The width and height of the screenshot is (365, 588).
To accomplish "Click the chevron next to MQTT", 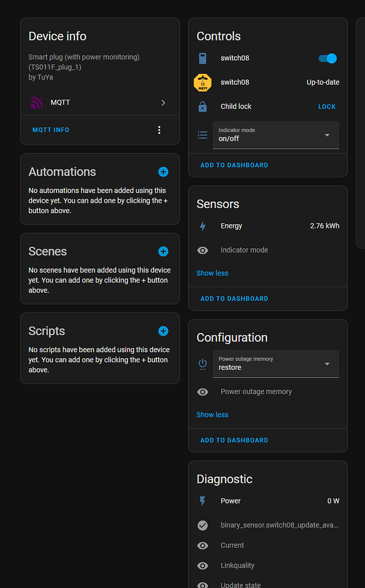I will click(163, 102).
